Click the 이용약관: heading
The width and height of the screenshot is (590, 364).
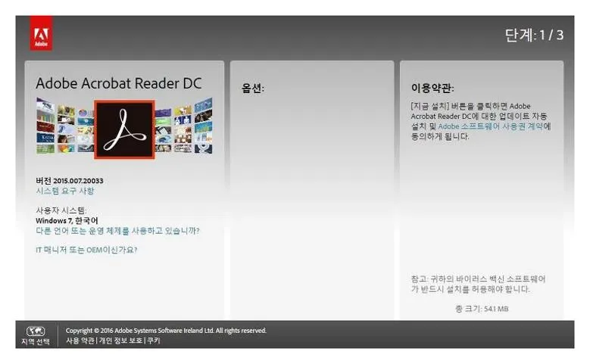click(x=432, y=89)
